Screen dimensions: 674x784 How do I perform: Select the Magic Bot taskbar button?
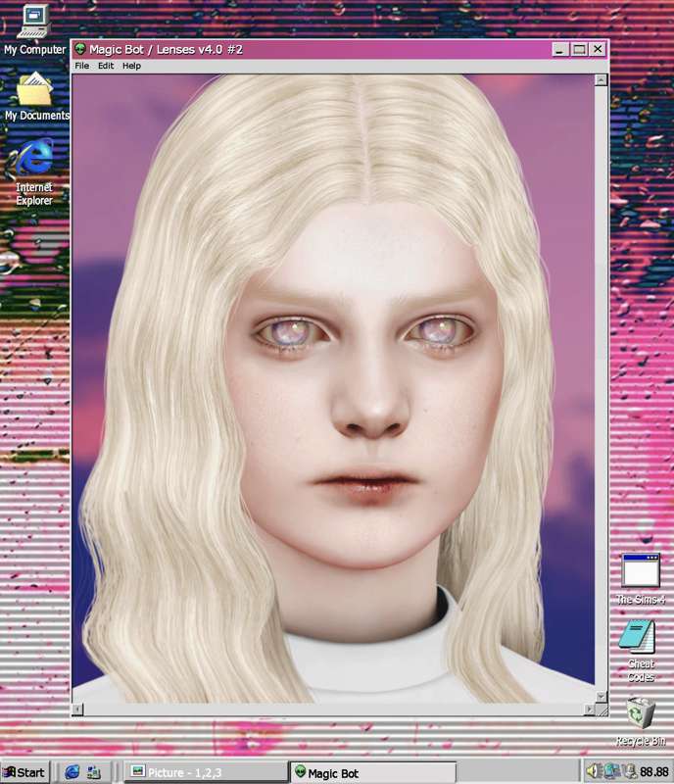(x=372, y=772)
